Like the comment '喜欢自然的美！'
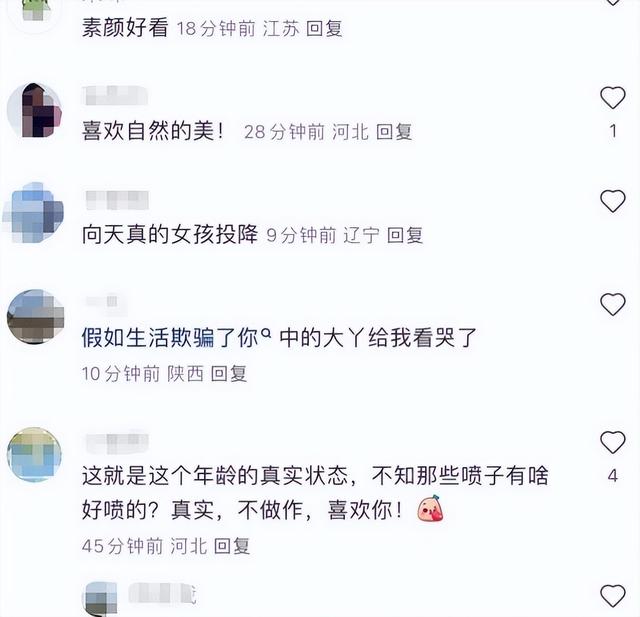This screenshot has width=640, height=617. (612, 98)
